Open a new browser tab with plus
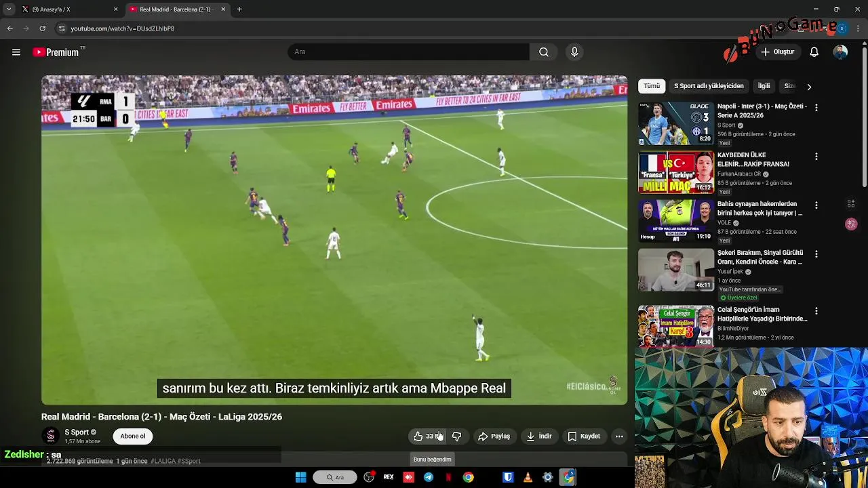Screen dimensions: 868x488 pos(239,9)
